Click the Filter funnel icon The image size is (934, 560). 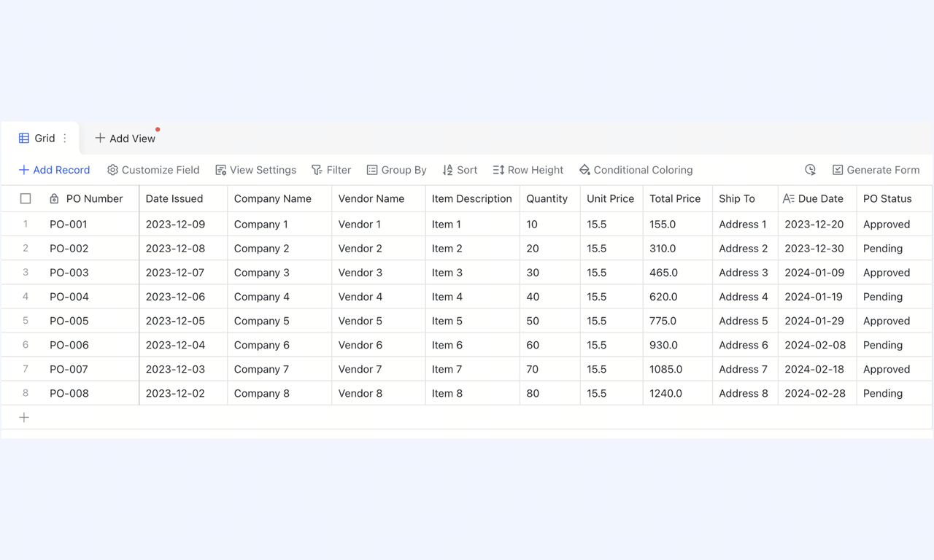point(317,170)
